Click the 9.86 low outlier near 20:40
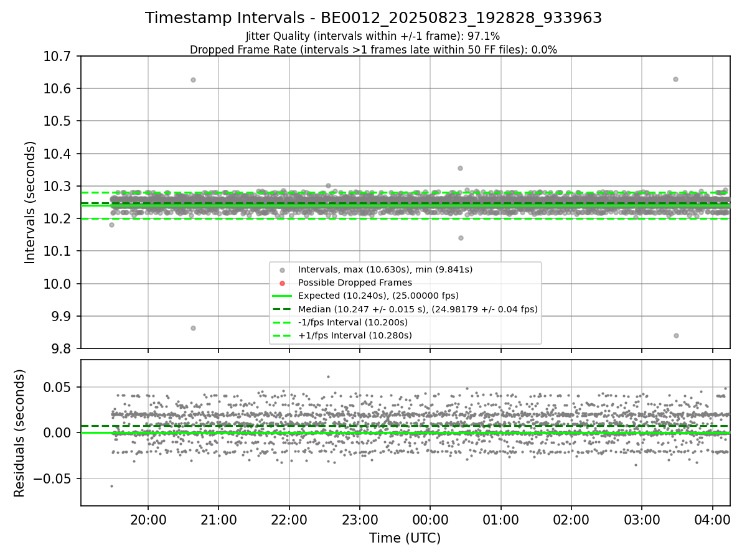Viewport: 747px width, 560px height. [x=193, y=328]
